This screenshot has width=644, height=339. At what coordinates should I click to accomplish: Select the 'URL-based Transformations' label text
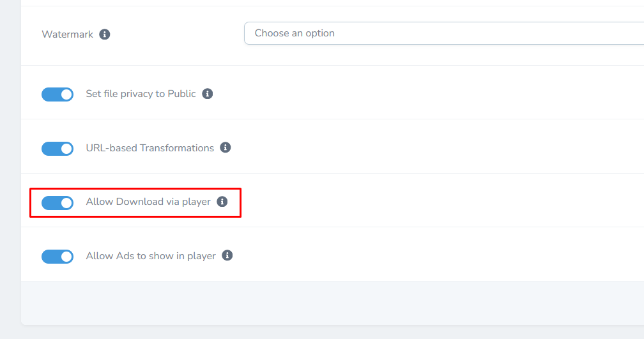tap(150, 148)
